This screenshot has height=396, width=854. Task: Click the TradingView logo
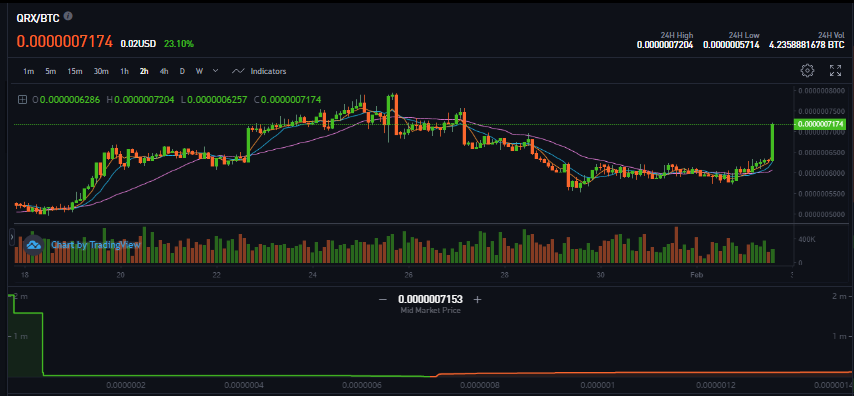coord(34,245)
